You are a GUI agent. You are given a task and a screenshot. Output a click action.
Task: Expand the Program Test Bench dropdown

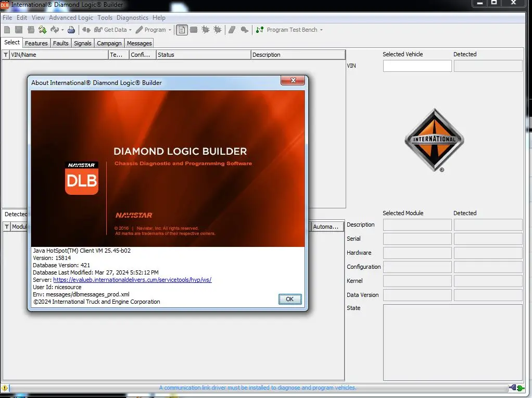click(321, 30)
